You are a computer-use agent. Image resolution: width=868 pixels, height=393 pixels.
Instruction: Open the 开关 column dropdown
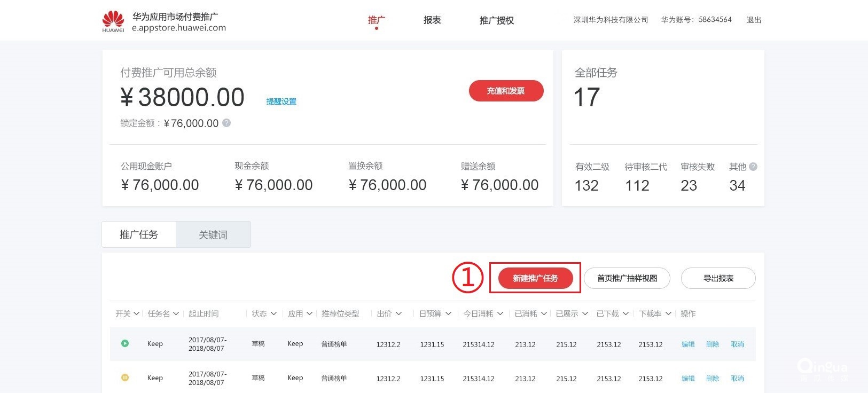136,314
